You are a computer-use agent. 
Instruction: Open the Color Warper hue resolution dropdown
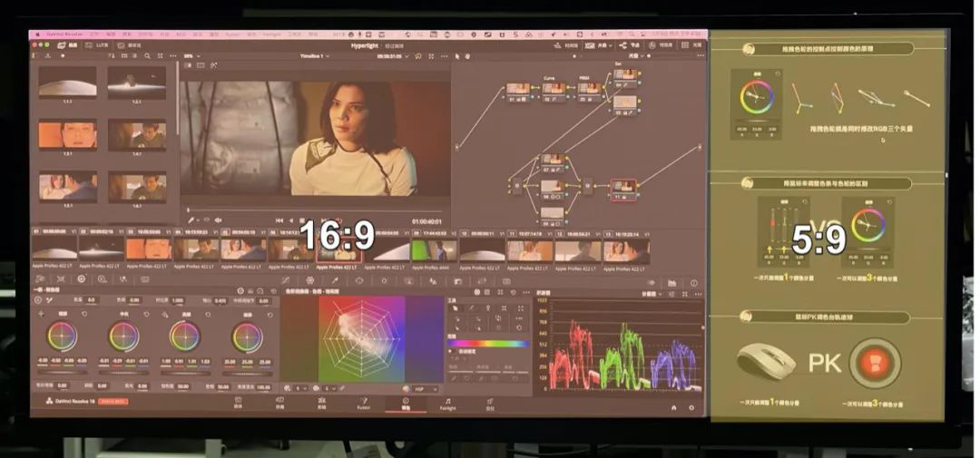(x=300, y=389)
